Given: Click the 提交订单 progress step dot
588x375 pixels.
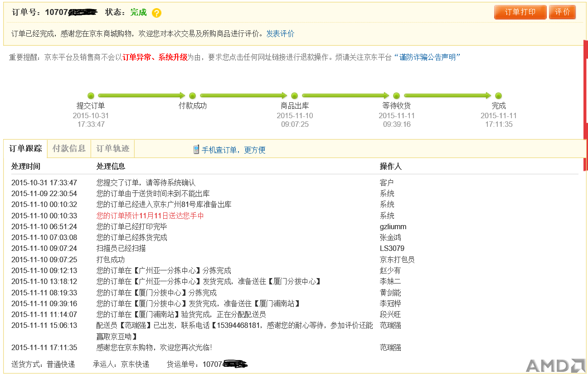Looking at the screenshot, I should 91,96.
